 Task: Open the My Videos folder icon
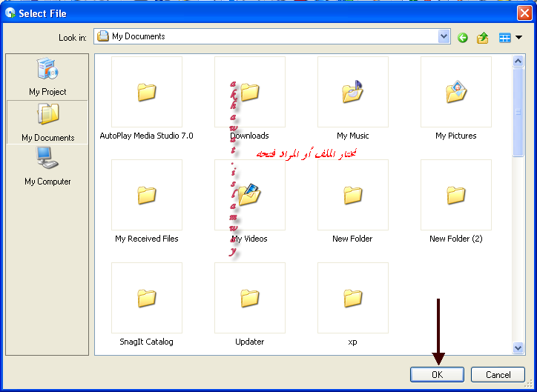tap(250, 195)
